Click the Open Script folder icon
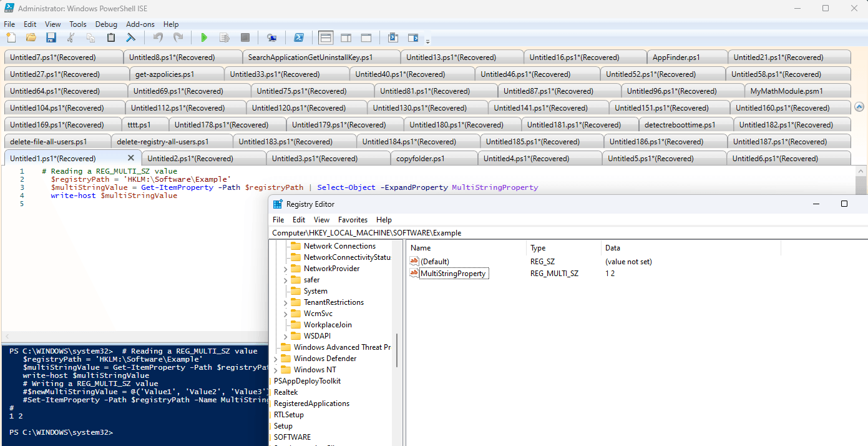This screenshot has width=868, height=446. coord(31,37)
